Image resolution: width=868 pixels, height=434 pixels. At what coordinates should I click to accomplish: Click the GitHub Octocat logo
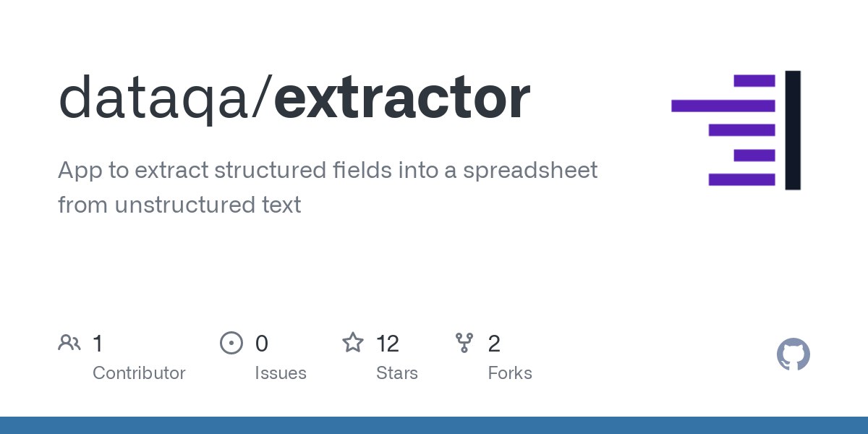click(x=793, y=355)
